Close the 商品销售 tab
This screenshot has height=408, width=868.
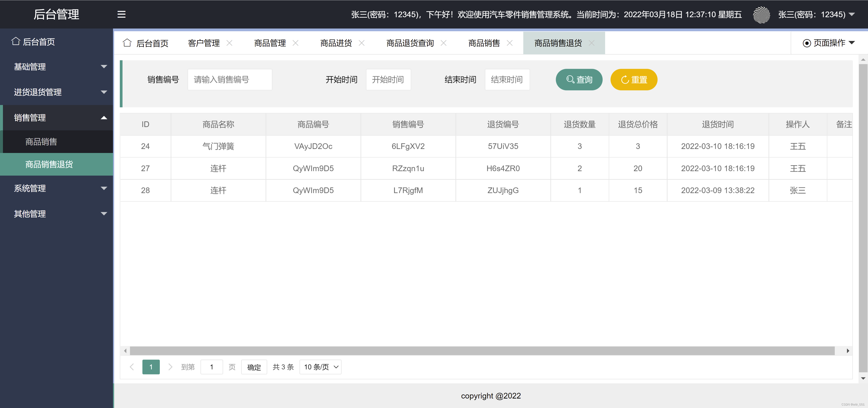tap(510, 43)
